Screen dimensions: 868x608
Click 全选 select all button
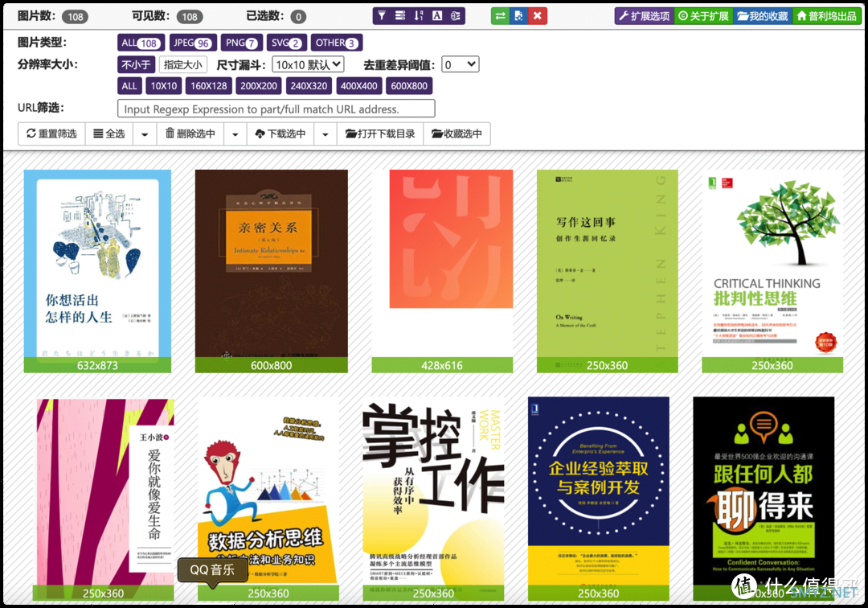tap(109, 134)
